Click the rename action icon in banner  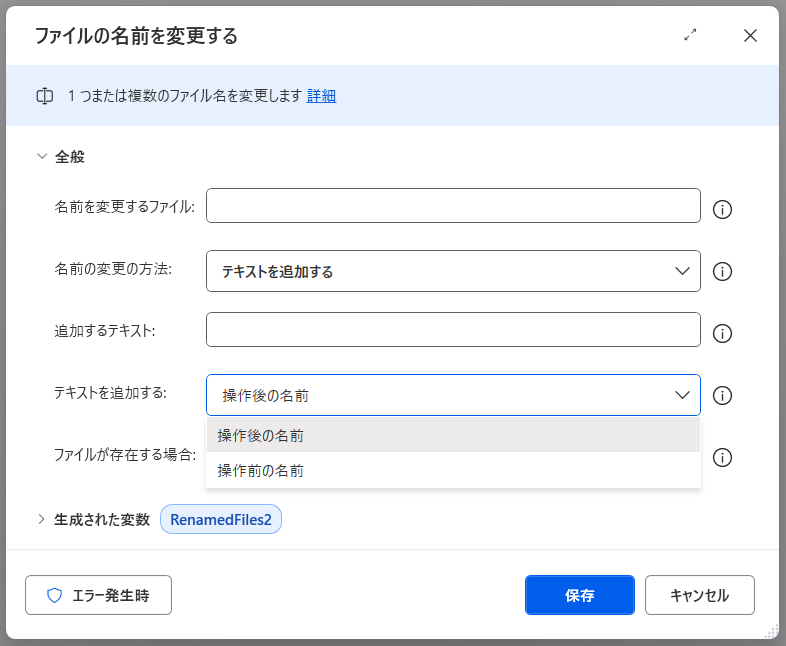click(x=44, y=96)
